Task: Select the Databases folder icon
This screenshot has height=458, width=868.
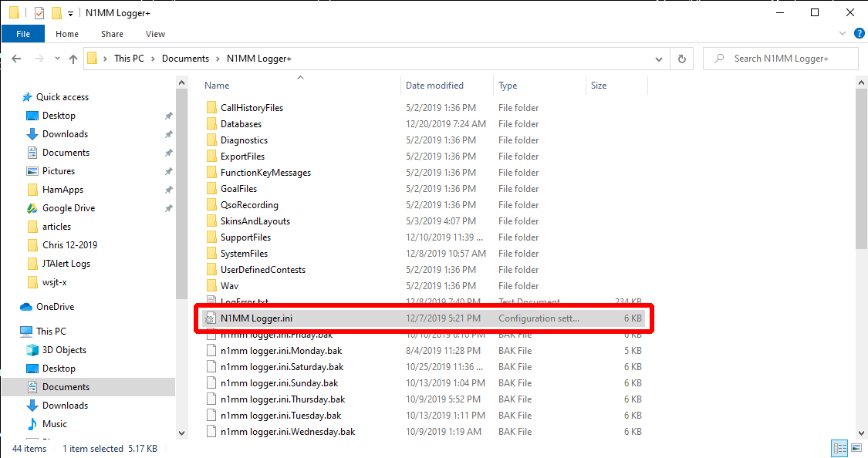Action: click(211, 124)
